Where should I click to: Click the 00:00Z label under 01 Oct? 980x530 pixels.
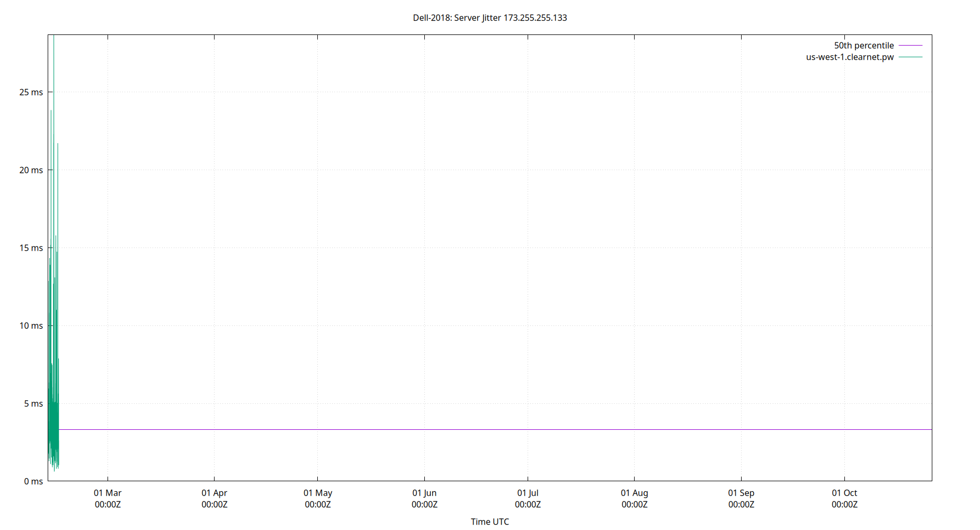click(x=844, y=505)
